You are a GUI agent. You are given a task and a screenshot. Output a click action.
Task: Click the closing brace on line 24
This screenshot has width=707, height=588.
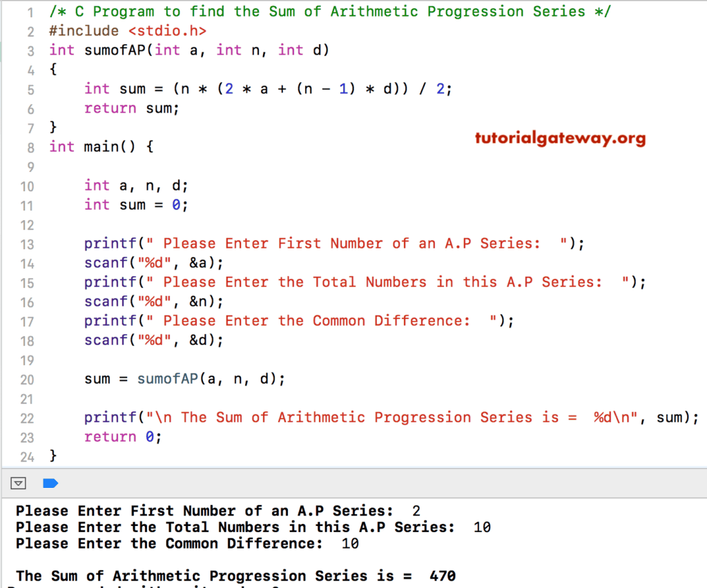tap(52, 455)
